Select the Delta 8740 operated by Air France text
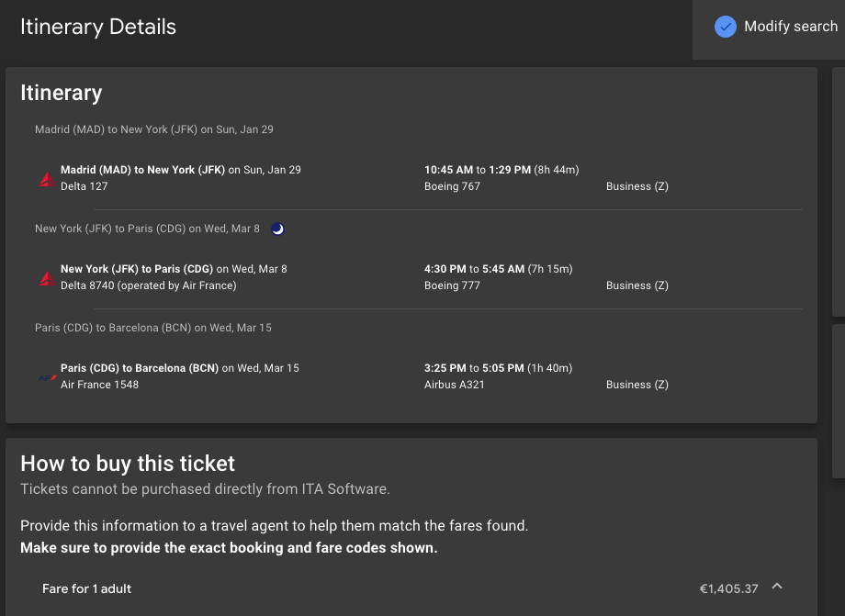The image size is (845, 616). click(x=148, y=286)
